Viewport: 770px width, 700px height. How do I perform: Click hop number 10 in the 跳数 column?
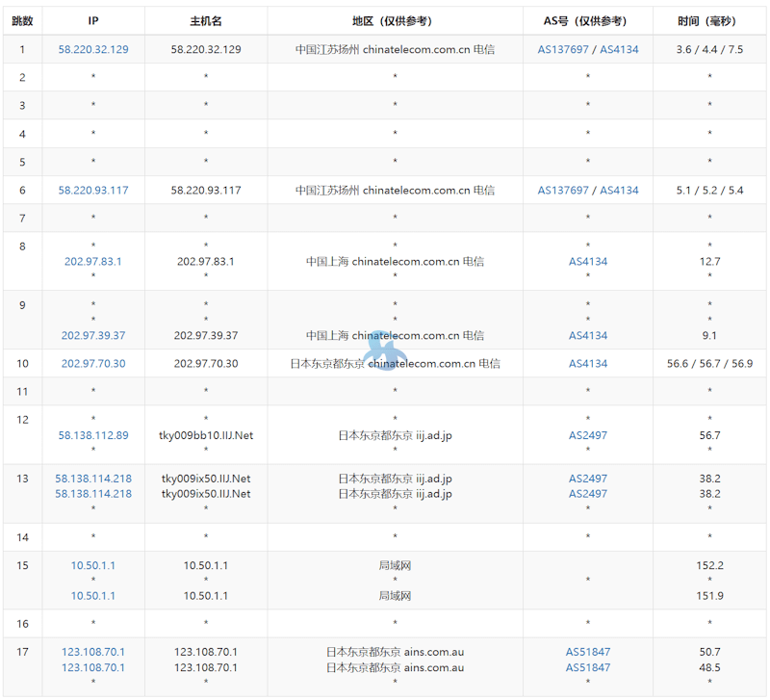pyautogui.click(x=22, y=364)
